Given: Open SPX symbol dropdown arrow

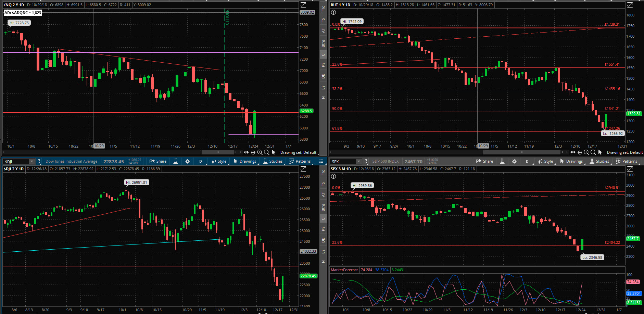Looking at the screenshot, I should pos(358,161).
